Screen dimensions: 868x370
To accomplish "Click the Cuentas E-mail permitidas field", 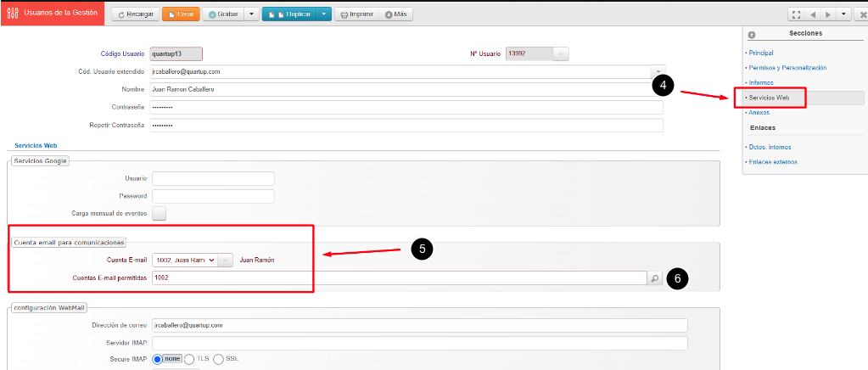I will [x=400, y=278].
